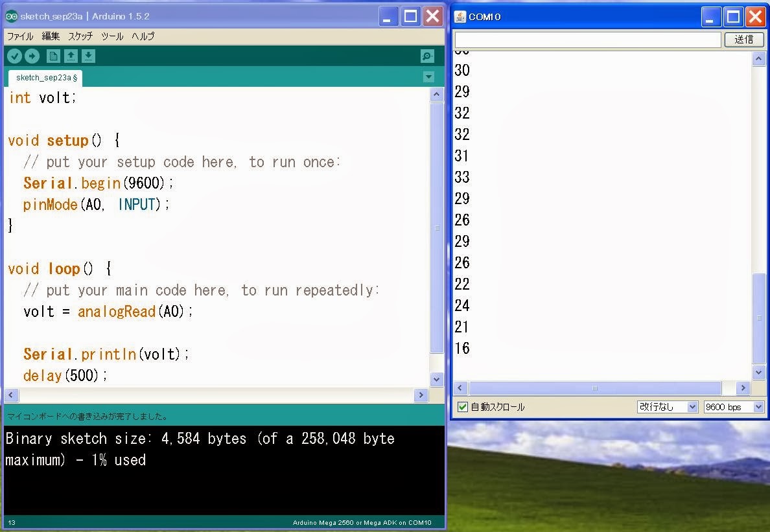The image size is (770, 532).
Task: Click 'Serial.println(volt);' code line
Action: (106, 354)
